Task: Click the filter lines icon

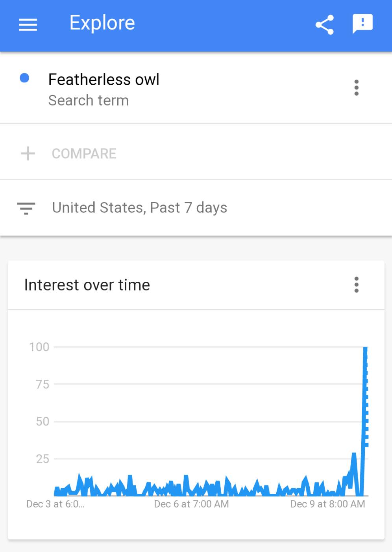Action: point(26,208)
